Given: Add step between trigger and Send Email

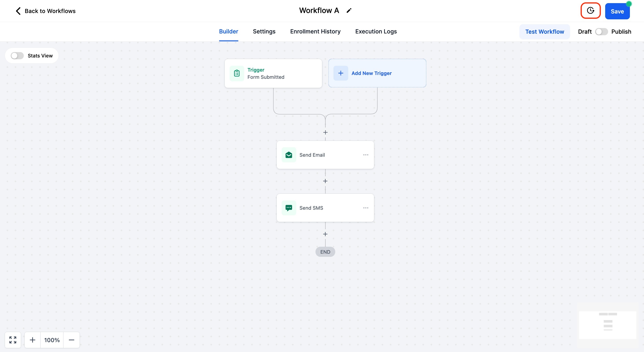Looking at the screenshot, I should click(x=325, y=132).
